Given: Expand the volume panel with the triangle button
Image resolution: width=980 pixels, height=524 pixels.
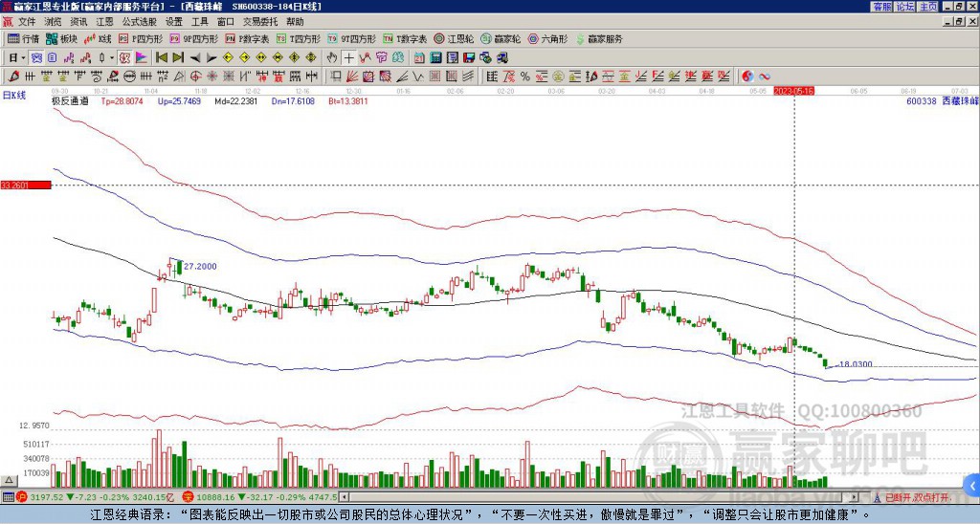Looking at the screenshot, I should point(9,480).
